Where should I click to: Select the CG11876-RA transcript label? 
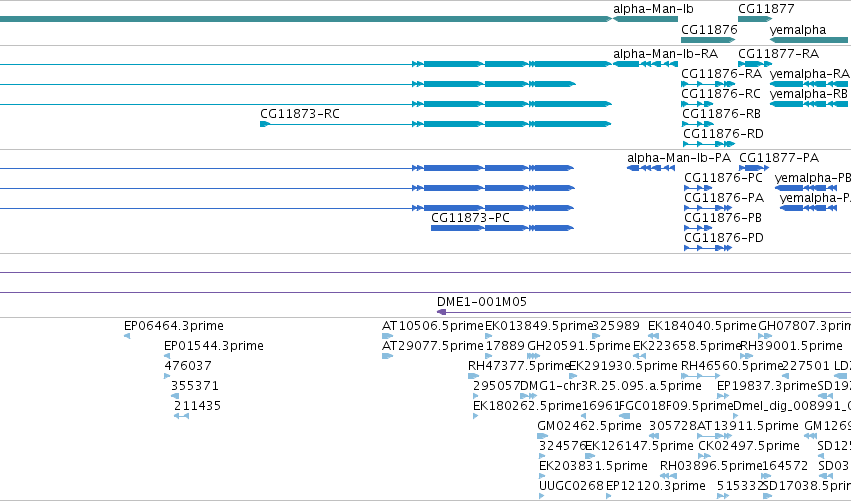721,74
